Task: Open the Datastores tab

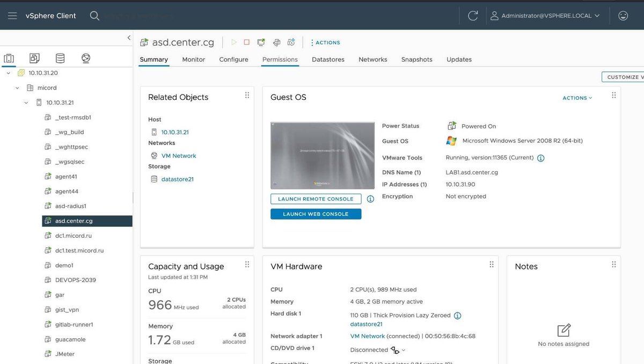Action: tap(328, 60)
